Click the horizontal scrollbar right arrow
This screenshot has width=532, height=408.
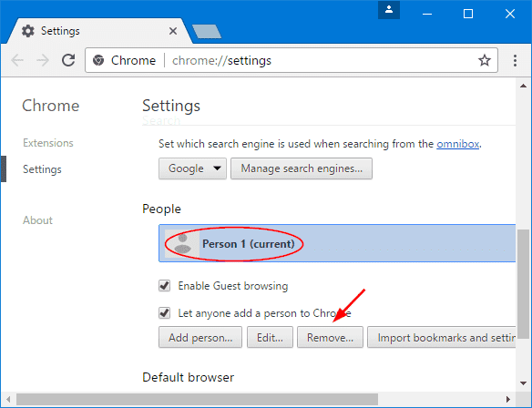(508, 399)
